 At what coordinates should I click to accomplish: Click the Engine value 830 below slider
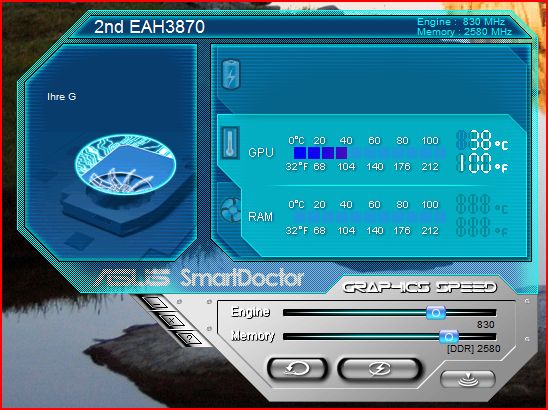485,324
